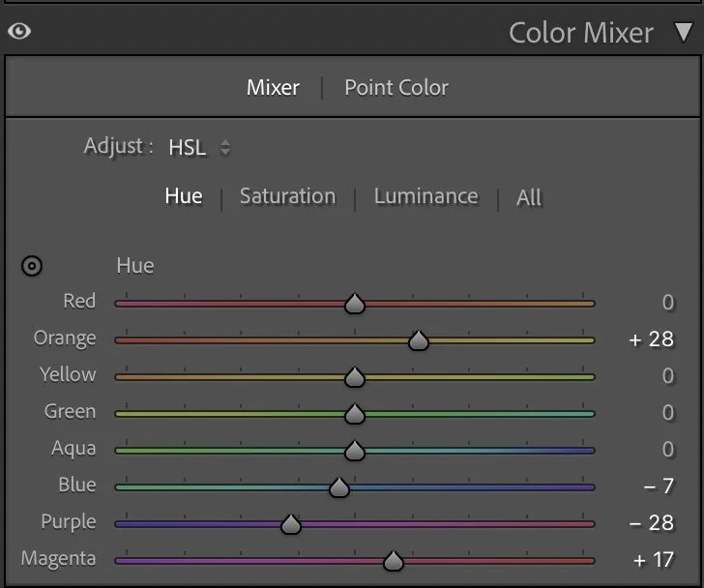Toggle Color Mixer panel visibility eye icon
Screen dimensions: 704x588
(x=19, y=31)
